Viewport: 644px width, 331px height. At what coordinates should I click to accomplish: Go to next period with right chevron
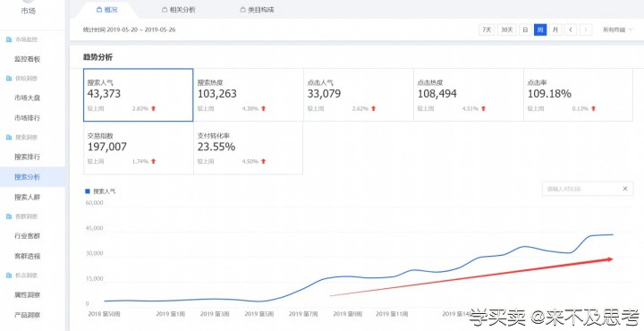point(586,30)
